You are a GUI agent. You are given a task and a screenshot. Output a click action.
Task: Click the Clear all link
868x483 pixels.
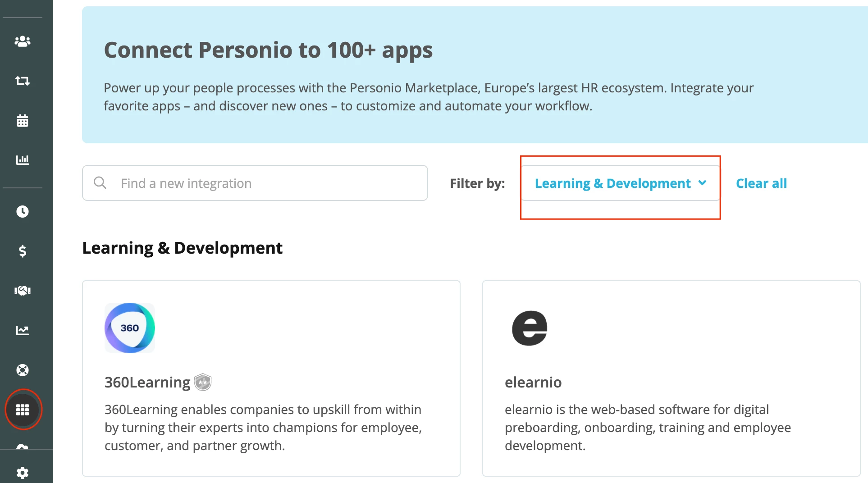coord(761,183)
